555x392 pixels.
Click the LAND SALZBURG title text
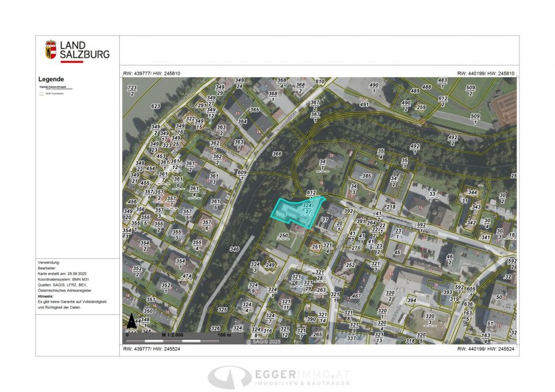coord(84,50)
